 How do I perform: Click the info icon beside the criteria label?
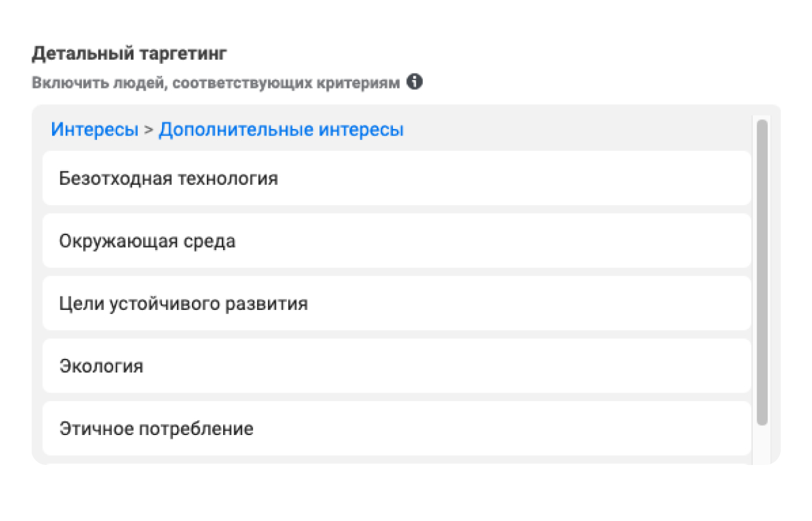(x=414, y=83)
